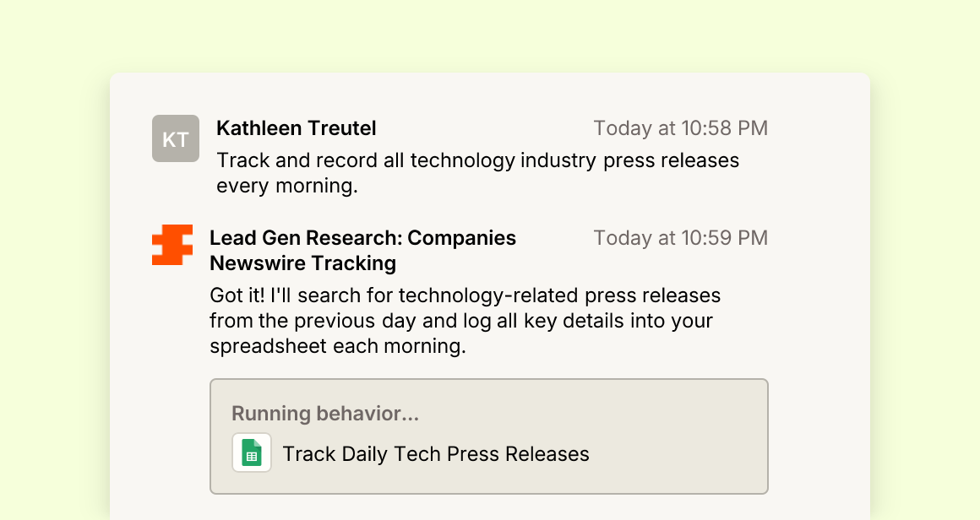Click the KT user avatar
This screenshot has width=980, height=520.
point(176,138)
